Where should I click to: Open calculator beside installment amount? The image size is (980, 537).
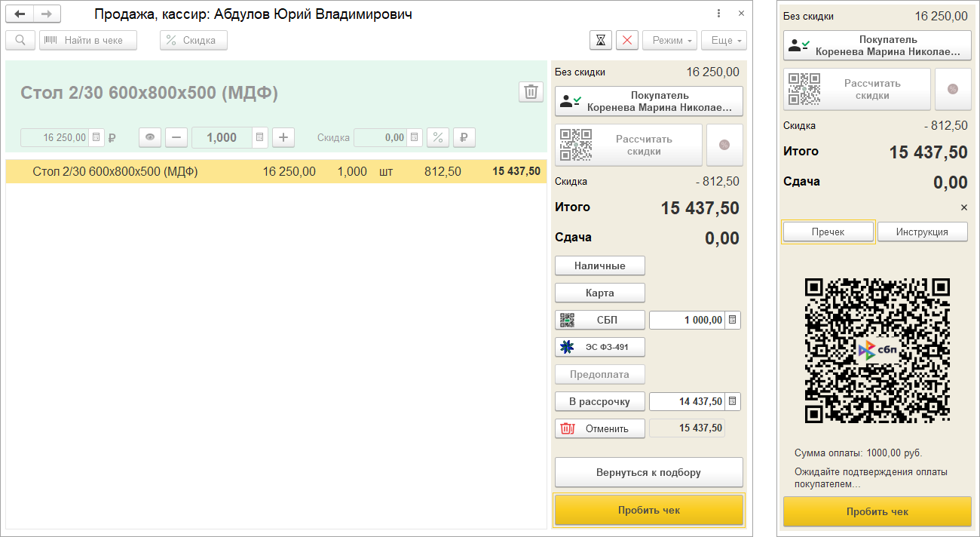coord(733,401)
